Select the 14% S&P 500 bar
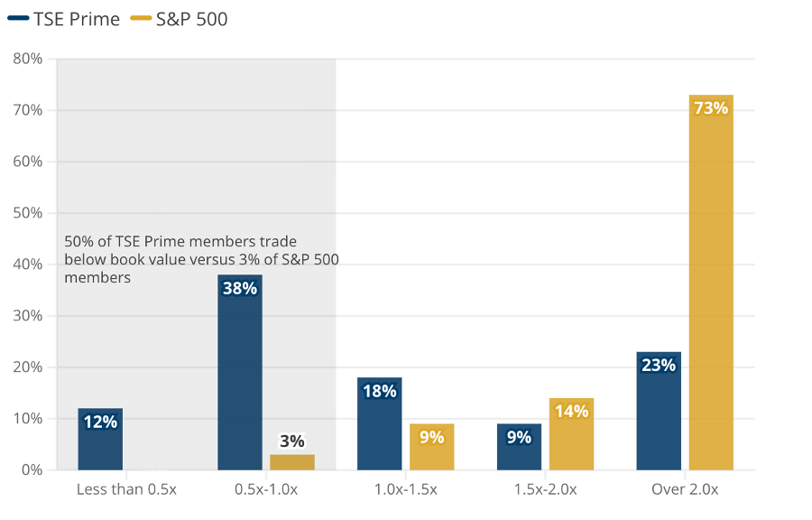Image resolution: width=812 pixels, height=520 pixels. pyautogui.click(x=571, y=434)
